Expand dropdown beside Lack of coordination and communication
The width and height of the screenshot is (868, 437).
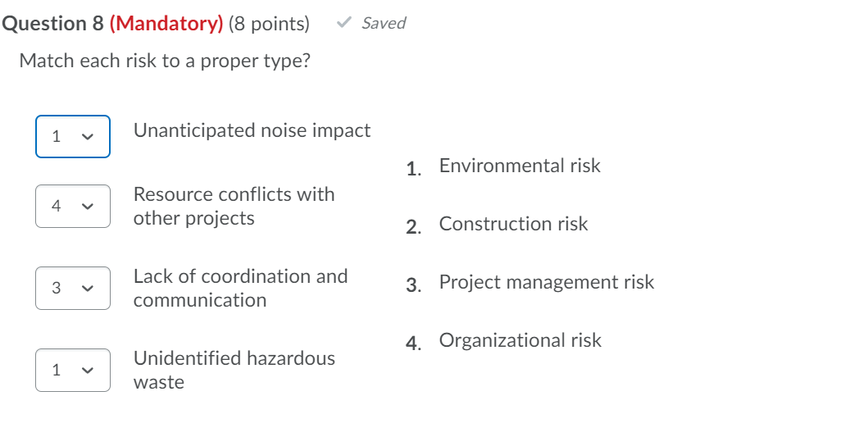pyautogui.click(x=72, y=288)
